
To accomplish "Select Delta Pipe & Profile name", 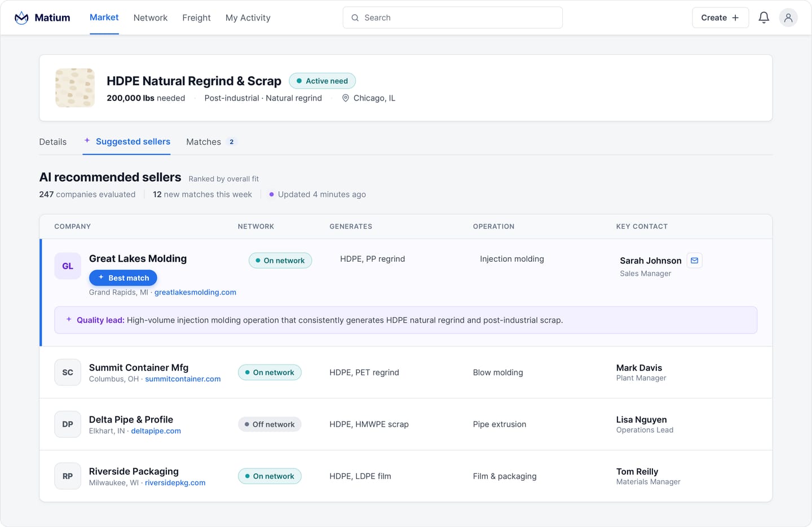I will 131,419.
